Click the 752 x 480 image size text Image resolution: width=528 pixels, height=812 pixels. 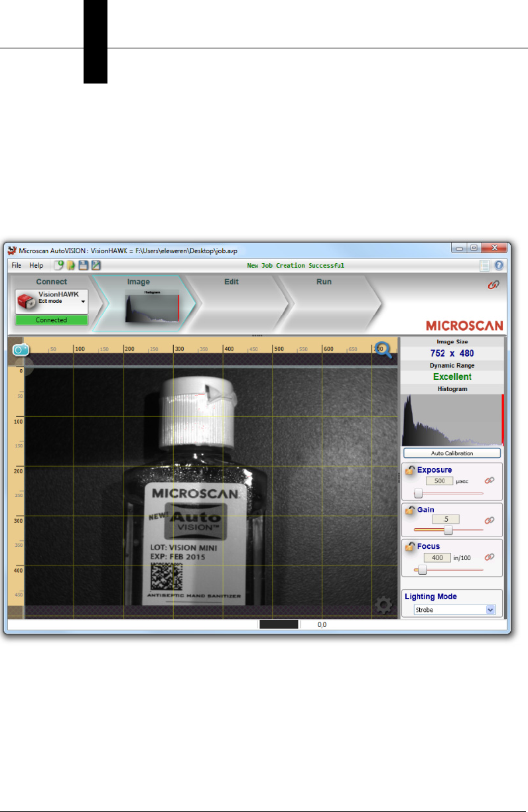point(452,353)
